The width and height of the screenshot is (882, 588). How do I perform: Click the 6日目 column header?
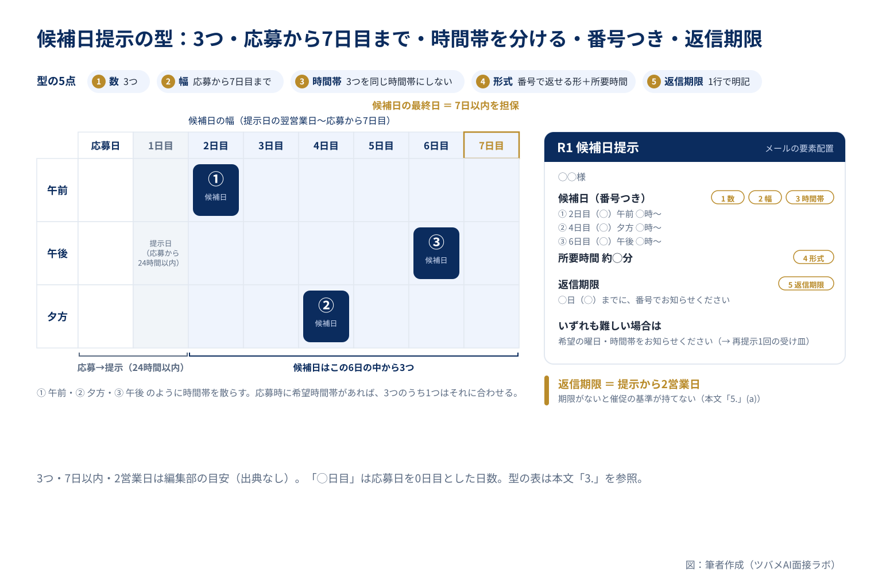[x=436, y=146]
